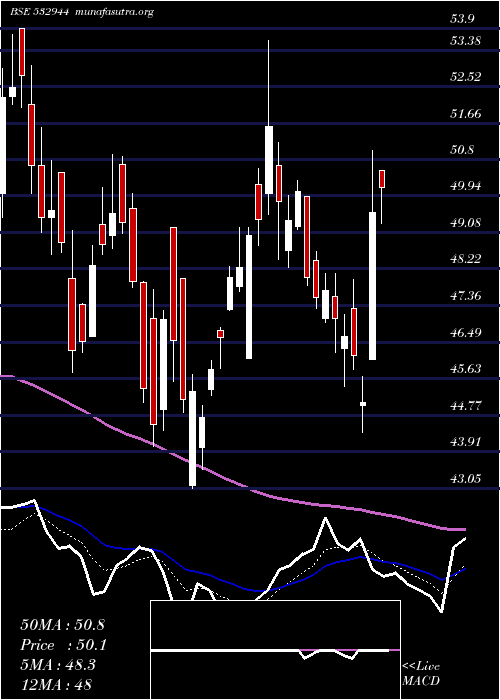Click inside the MACD inset panel
The image size is (500, 700).
coord(275,650)
